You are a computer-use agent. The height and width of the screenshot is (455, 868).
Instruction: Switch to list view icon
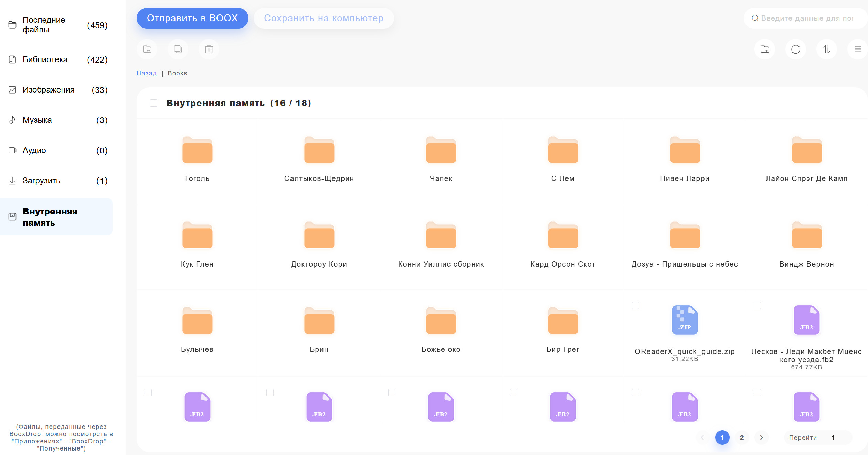(858, 49)
